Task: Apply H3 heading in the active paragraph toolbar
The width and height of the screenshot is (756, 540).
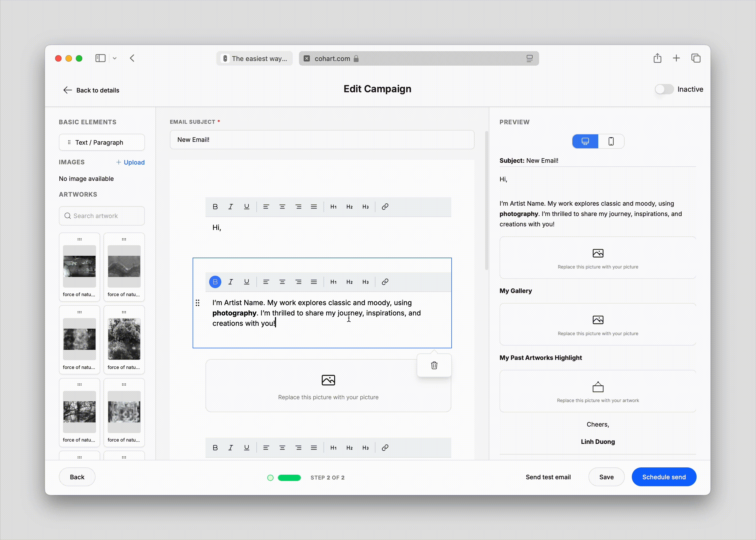Action: coord(366,282)
